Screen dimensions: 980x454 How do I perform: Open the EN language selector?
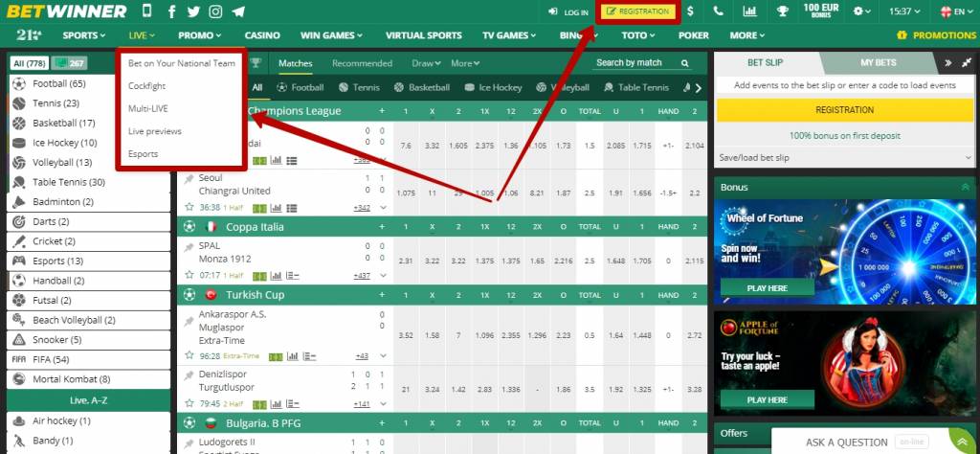click(957, 11)
